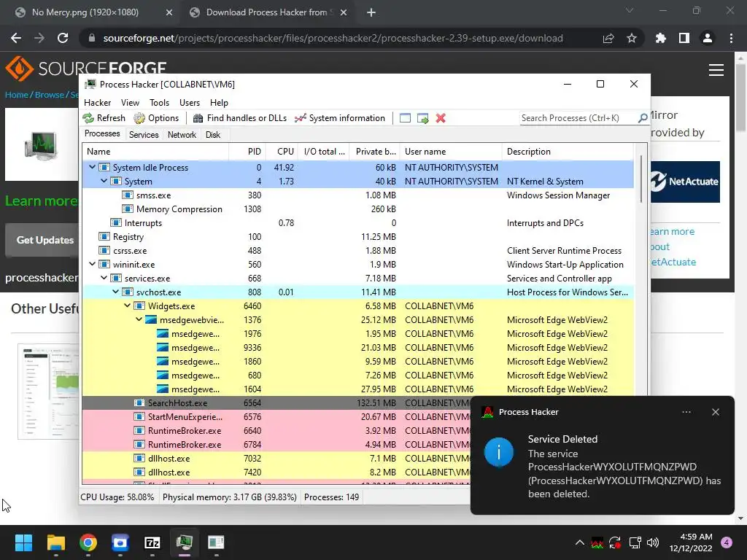Screen dimensions: 747x560
Task: Click Process Hacker taskbar icon
Action: tap(185, 542)
